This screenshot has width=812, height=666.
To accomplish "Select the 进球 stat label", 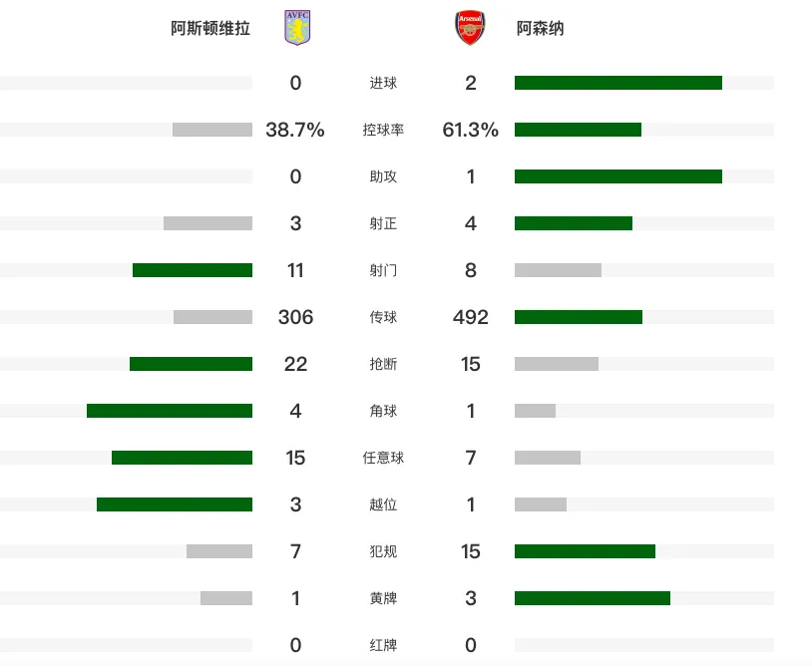I will [x=383, y=83].
